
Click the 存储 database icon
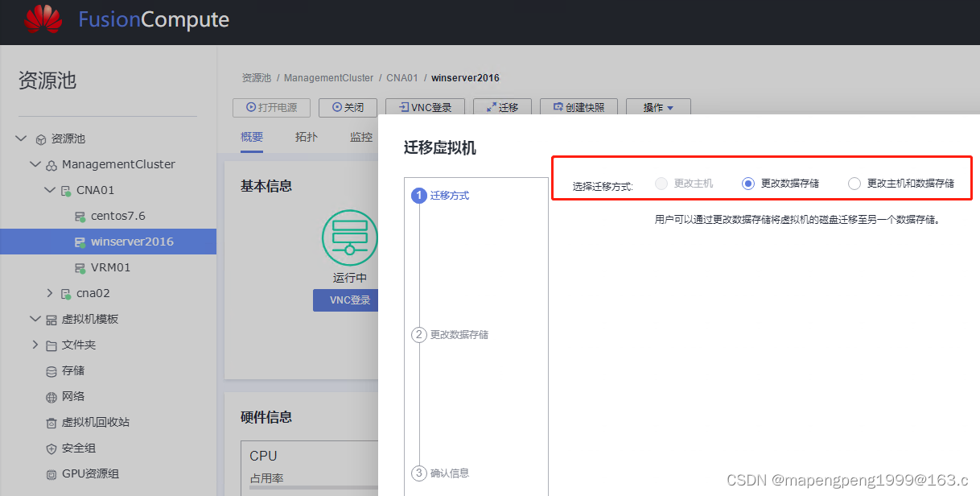click(x=51, y=371)
